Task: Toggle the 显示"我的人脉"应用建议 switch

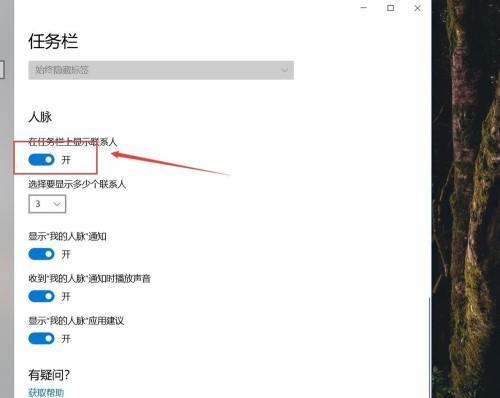Action: click(x=41, y=339)
